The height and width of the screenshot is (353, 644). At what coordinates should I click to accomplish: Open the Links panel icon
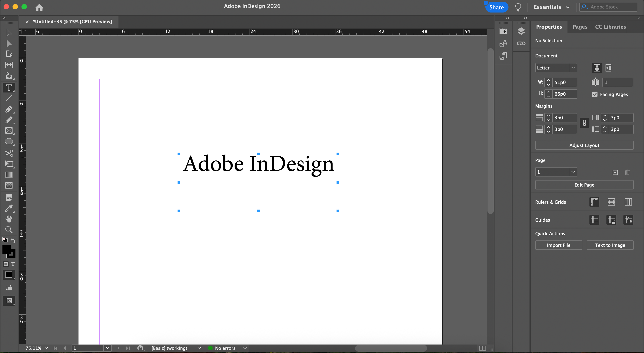pyautogui.click(x=521, y=44)
